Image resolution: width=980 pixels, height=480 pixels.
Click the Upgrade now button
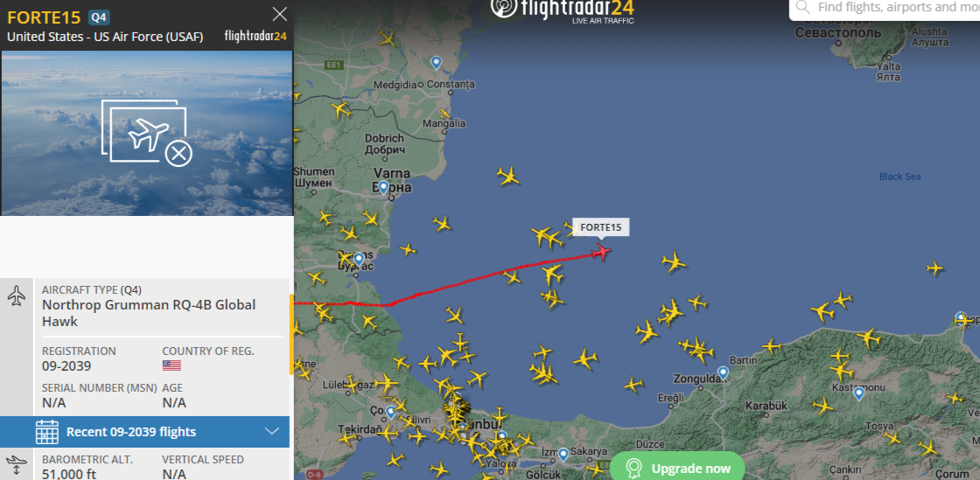point(677,468)
